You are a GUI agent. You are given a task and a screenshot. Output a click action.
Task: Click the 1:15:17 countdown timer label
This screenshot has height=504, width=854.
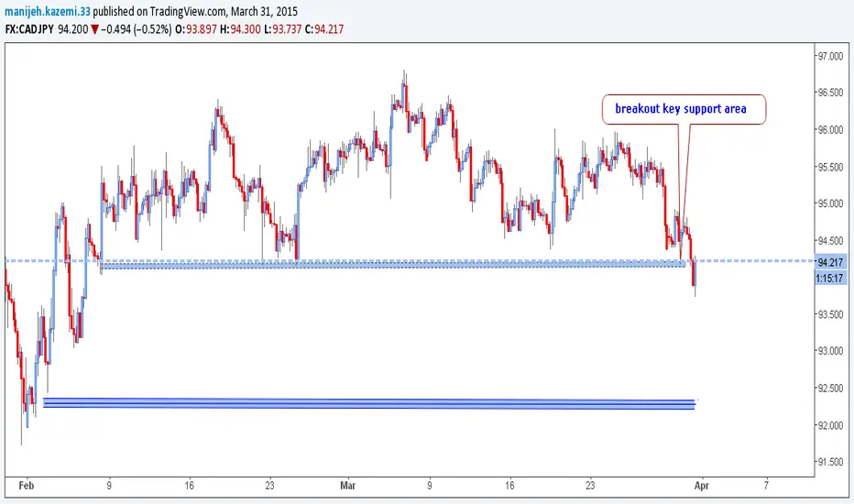coord(829,278)
